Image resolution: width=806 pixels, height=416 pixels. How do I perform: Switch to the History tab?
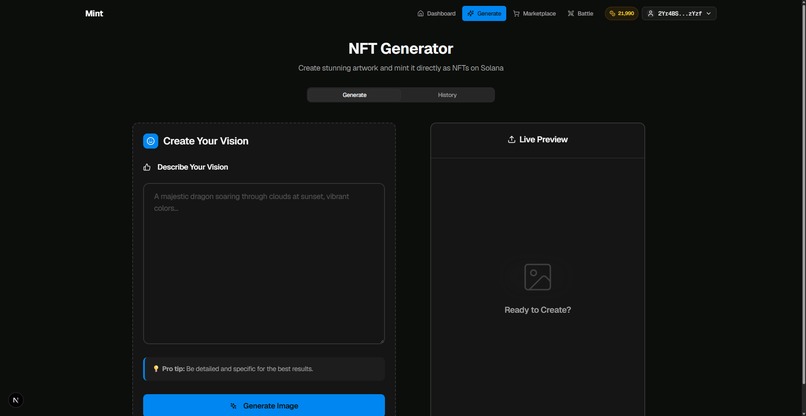447,95
